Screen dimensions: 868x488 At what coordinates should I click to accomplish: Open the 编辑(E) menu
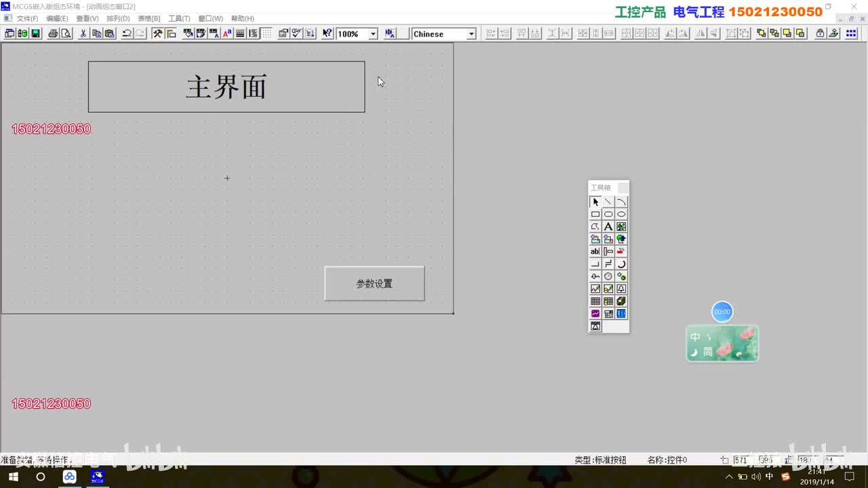pyautogui.click(x=57, y=18)
